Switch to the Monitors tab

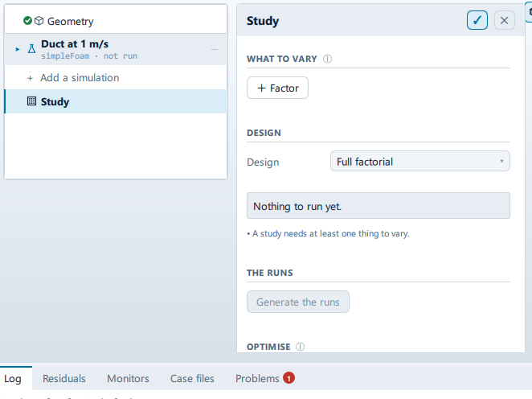pyautogui.click(x=128, y=378)
